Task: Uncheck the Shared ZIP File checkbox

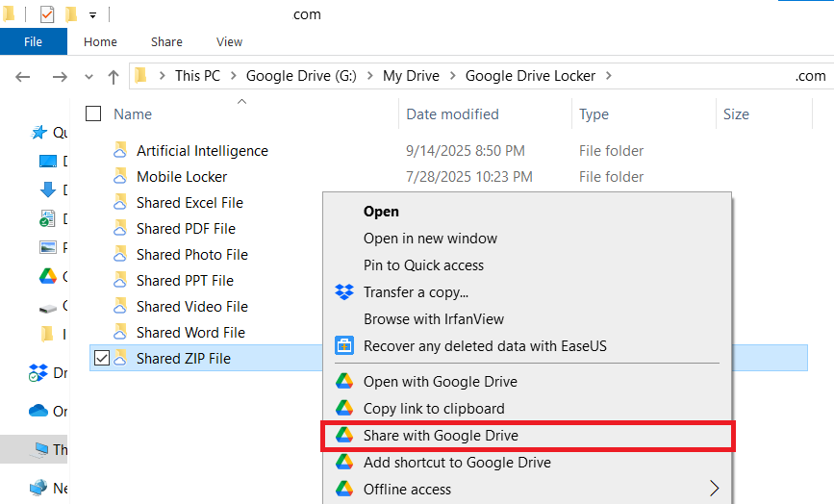Action: [102, 359]
